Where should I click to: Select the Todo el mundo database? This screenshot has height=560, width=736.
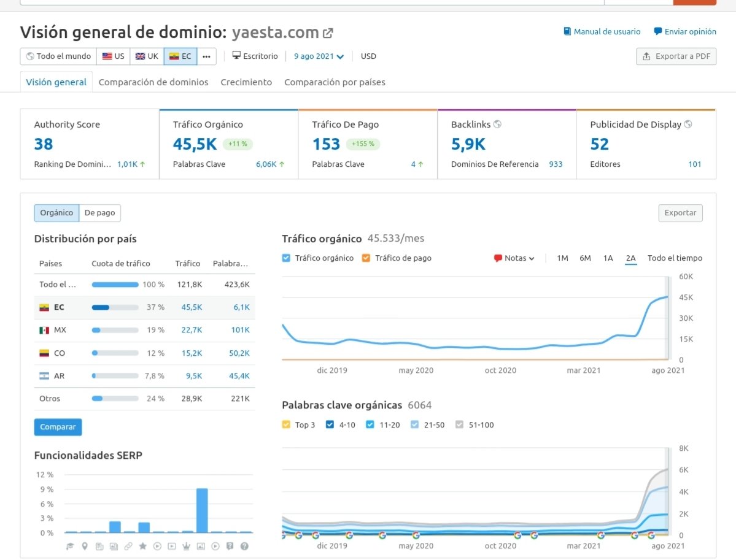click(x=59, y=56)
